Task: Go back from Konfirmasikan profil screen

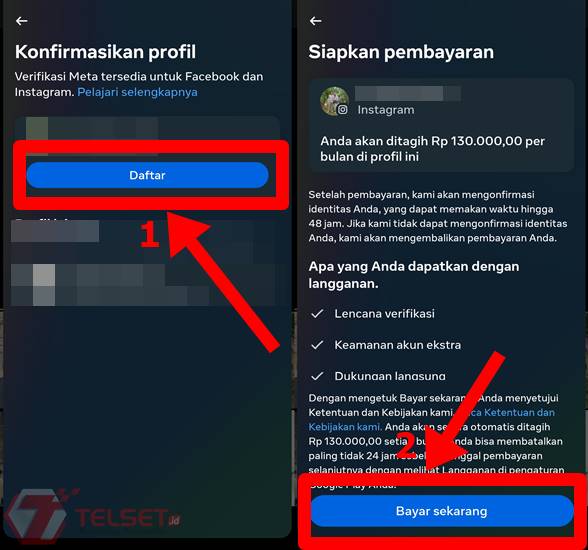Action: 21,21
